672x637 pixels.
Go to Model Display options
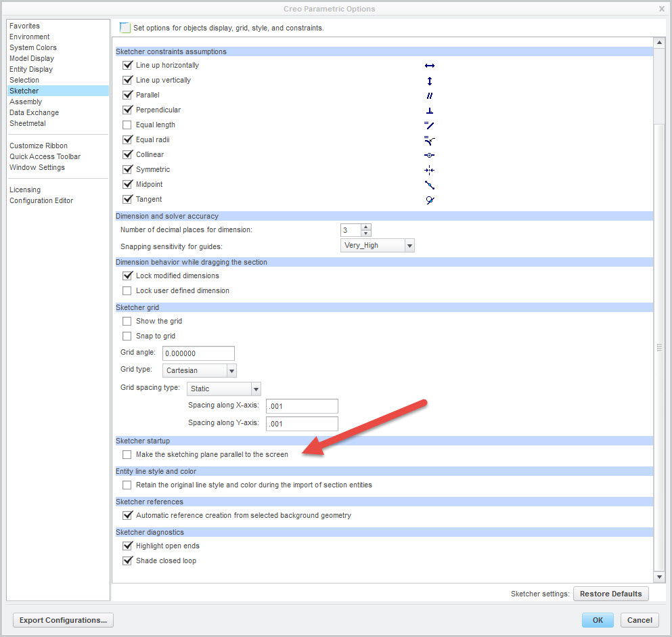tap(32, 58)
